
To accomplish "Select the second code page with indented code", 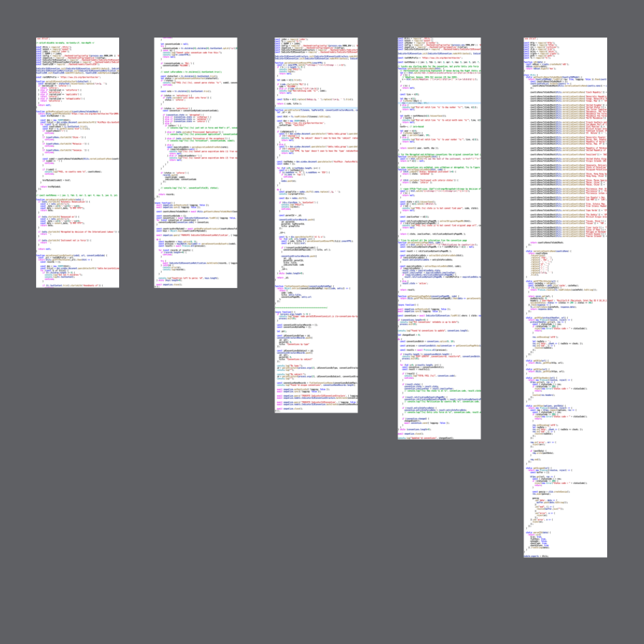I will pos(196,162).
